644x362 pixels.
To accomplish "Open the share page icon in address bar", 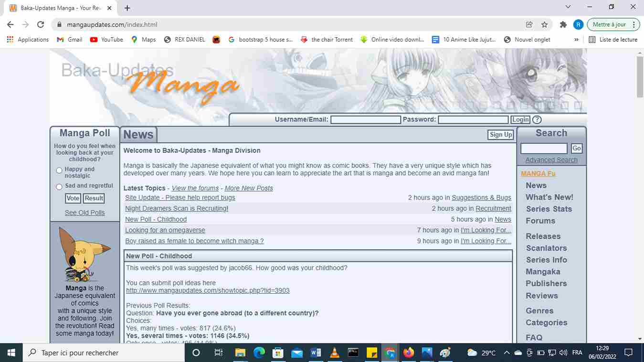I will pyautogui.click(x=529, y=24).
